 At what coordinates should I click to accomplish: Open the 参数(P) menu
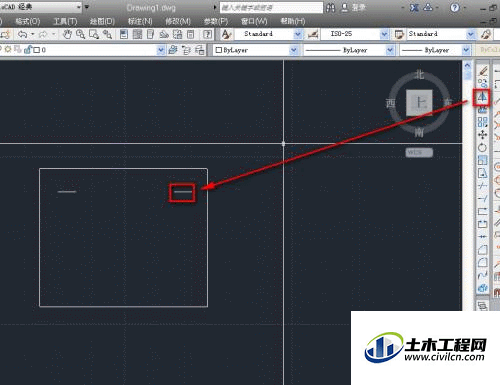[x=216, y=21]
